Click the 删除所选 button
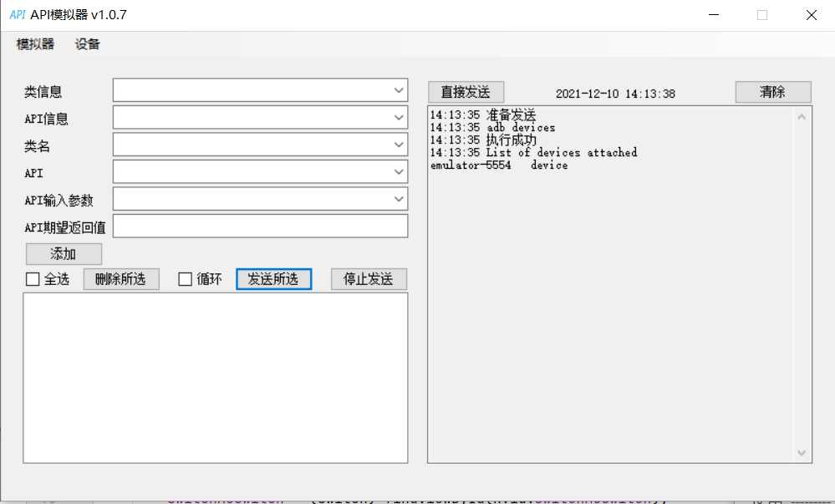 [x=121, y=279]
